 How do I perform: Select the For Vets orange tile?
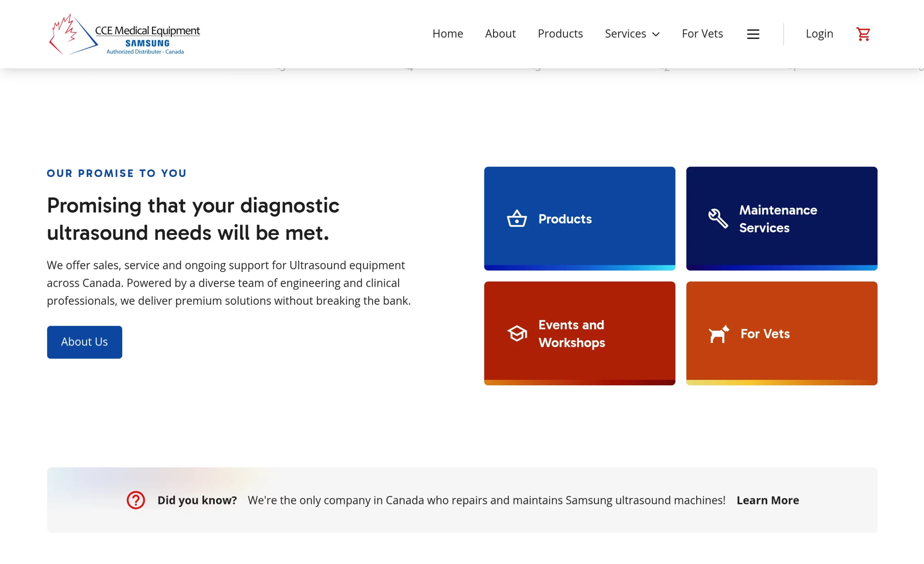(781, 334)
